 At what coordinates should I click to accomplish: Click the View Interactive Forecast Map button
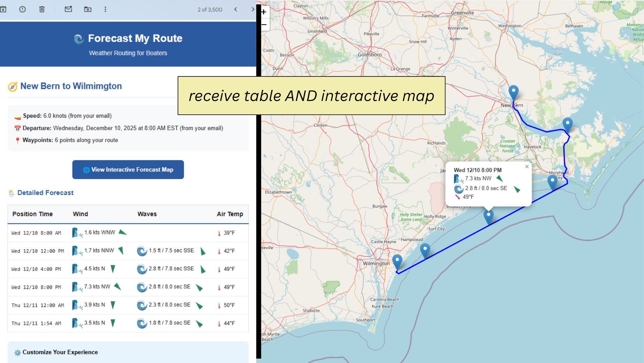pyautogui.click(x=128, y=170)
